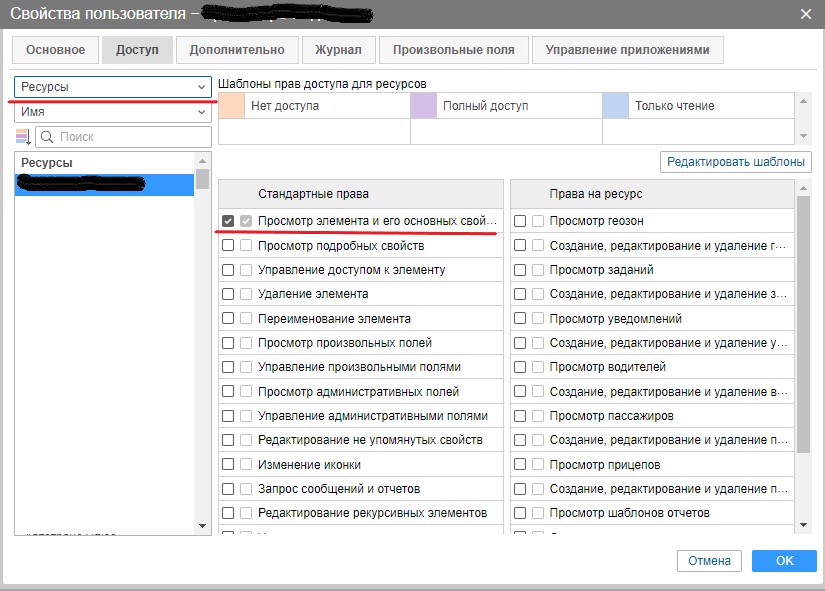Click the magnifier icon in the Поиск field
The height and width of the screenshot is (591, 825).
tap(46, 137)
